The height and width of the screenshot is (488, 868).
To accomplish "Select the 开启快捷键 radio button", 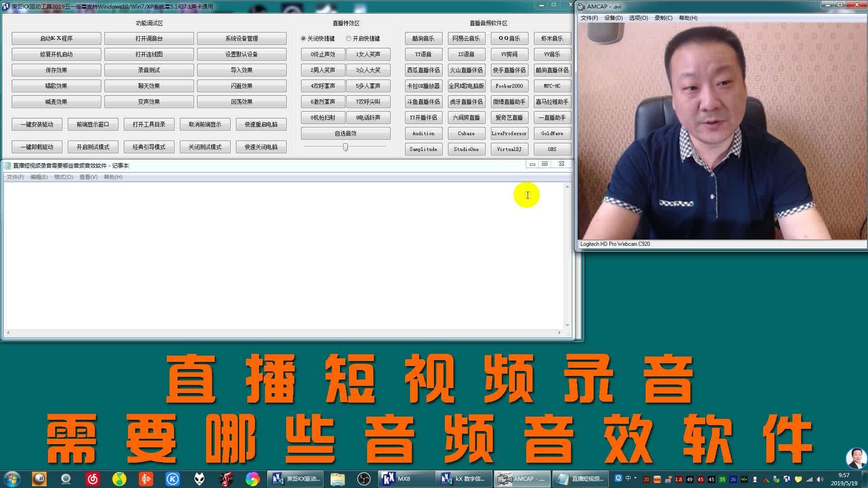I will point(349,38).
